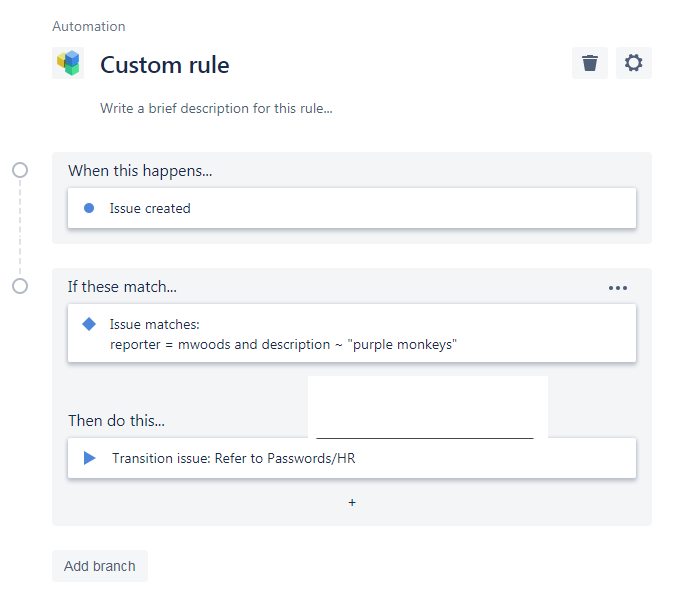This screenshot has width=685, height=603.
Task: Click the blue play arrow action icon
Action: (90, 458)
